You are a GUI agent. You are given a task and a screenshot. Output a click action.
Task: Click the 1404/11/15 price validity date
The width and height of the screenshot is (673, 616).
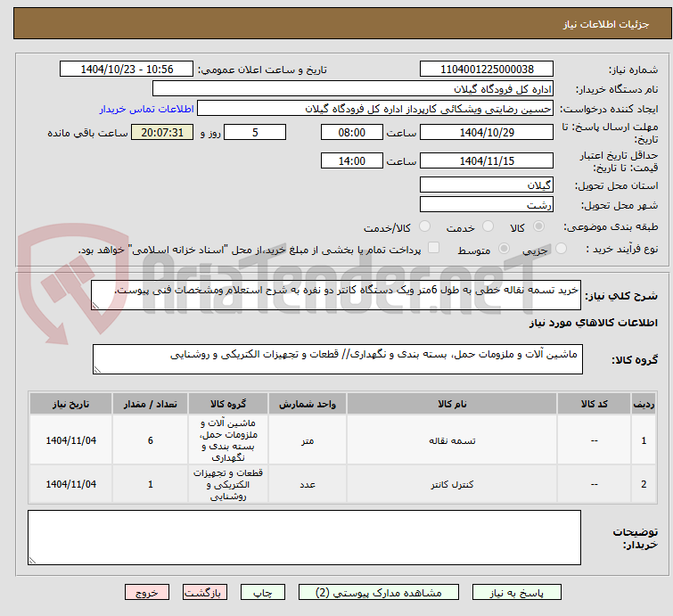click(487, 161)
